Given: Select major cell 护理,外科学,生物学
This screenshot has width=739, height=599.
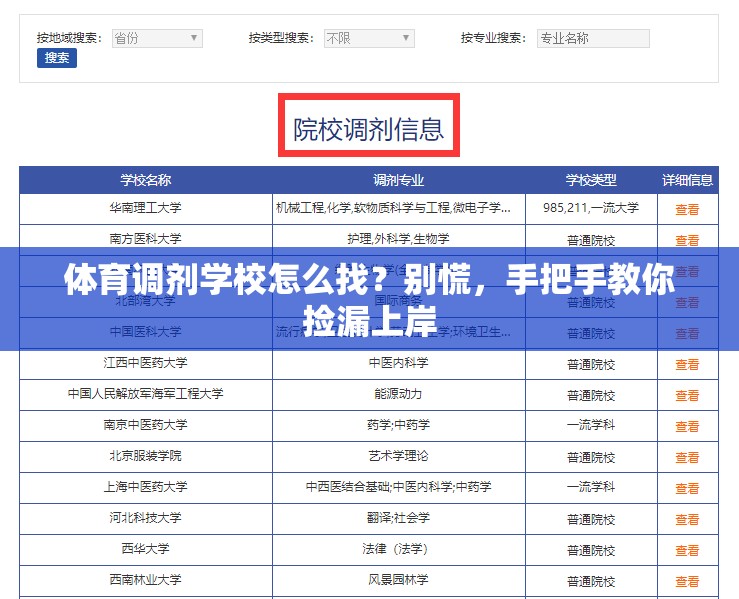Looking at the screenshot, I should [x=399, y=239].
